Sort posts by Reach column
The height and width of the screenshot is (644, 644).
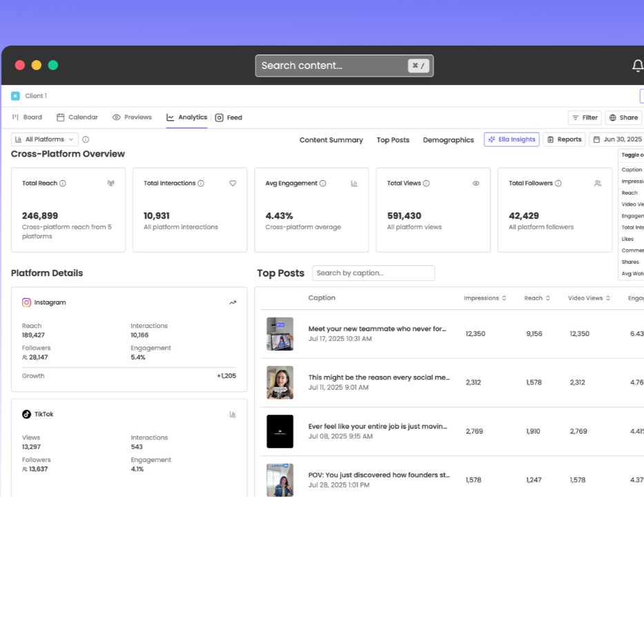tap(537, 298)
